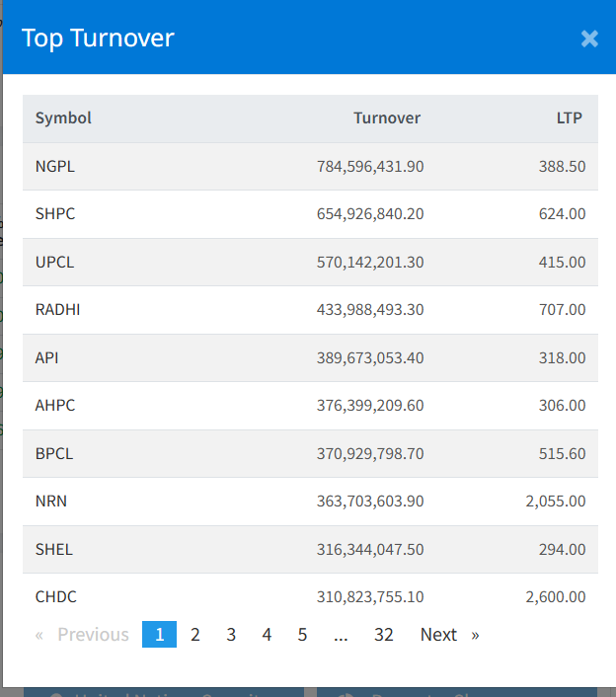The height and width of the screenshot is (697, 616).
Task: Jump to page 5 of results
Action: coord(302,635)
